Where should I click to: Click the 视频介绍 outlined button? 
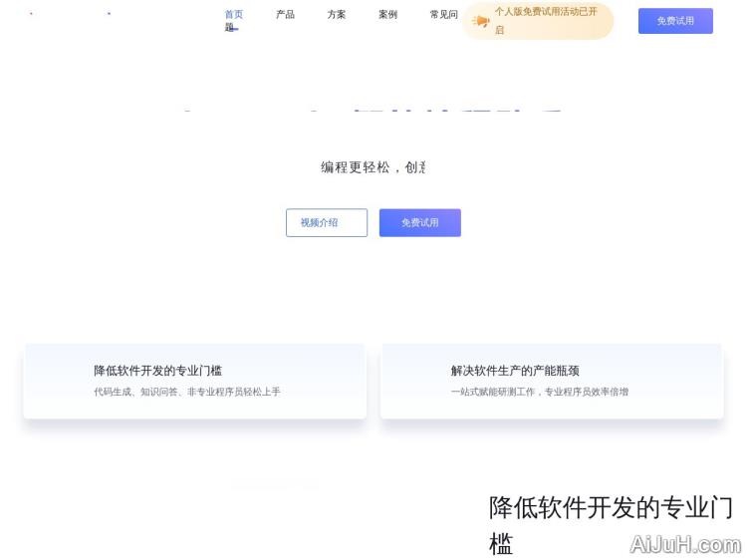point(326,222)
